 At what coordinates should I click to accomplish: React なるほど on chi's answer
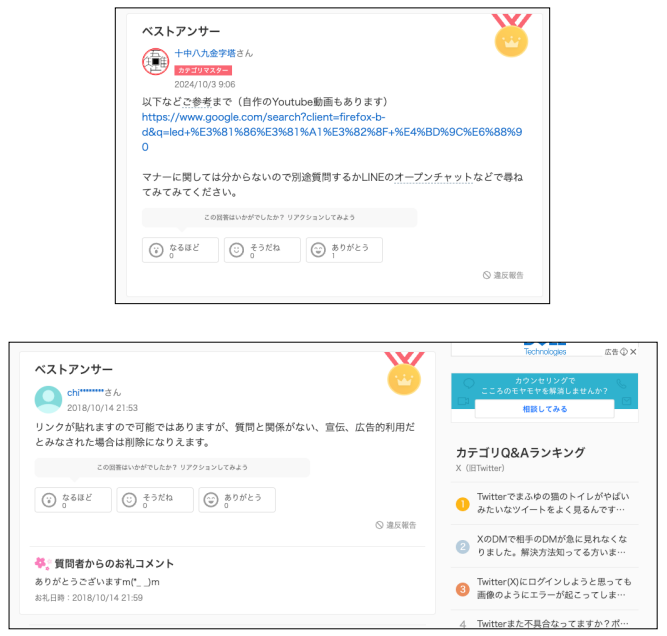coord(73,500)
